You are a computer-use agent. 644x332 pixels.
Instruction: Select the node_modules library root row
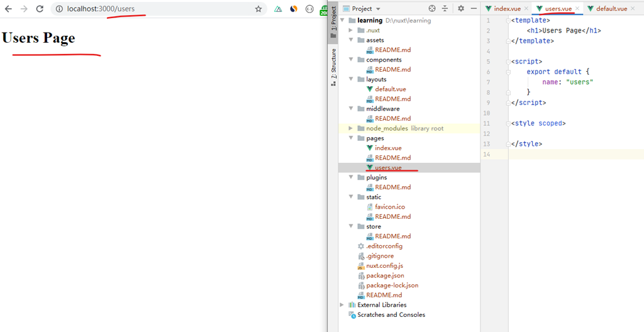coord(409,128)
